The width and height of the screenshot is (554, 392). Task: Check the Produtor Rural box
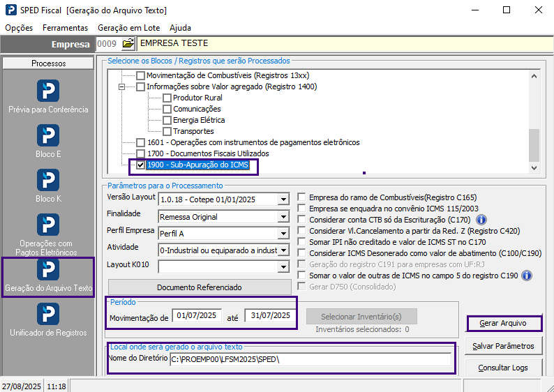point(167,98)
